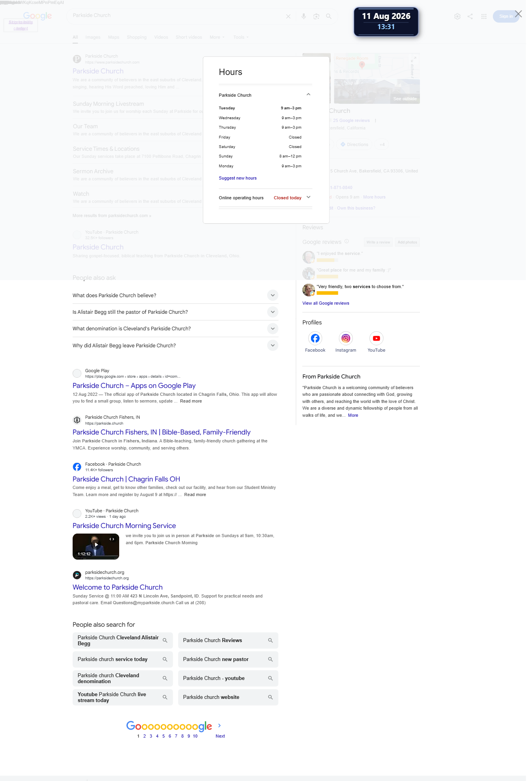Select the All results tab
This screenshot has width=532, height=781.
75,37
